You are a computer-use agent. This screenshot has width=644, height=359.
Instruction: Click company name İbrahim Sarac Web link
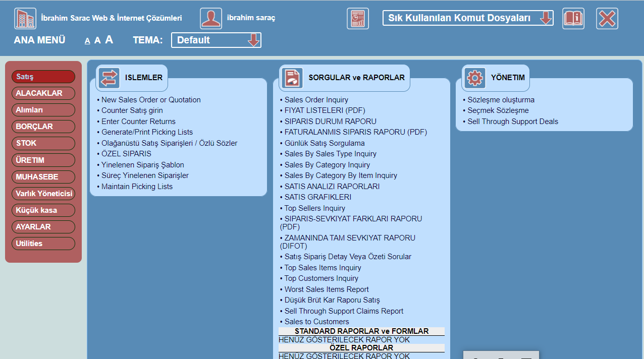112,18
